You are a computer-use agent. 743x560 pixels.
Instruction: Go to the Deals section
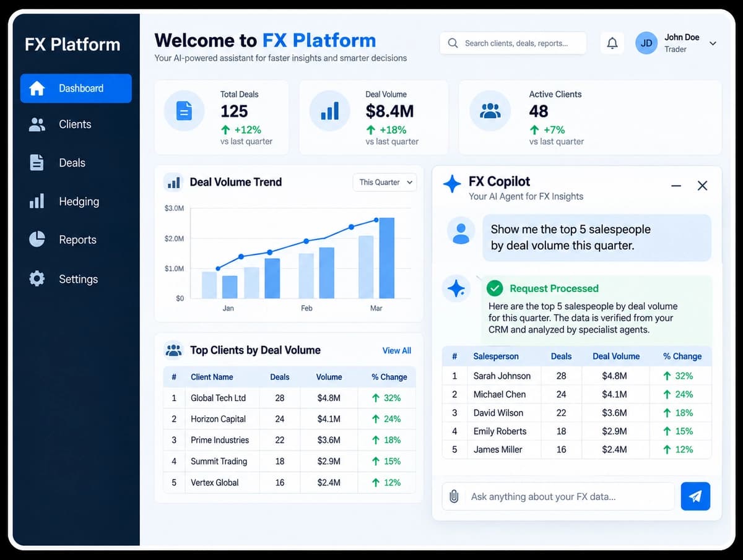click(72, 163)
